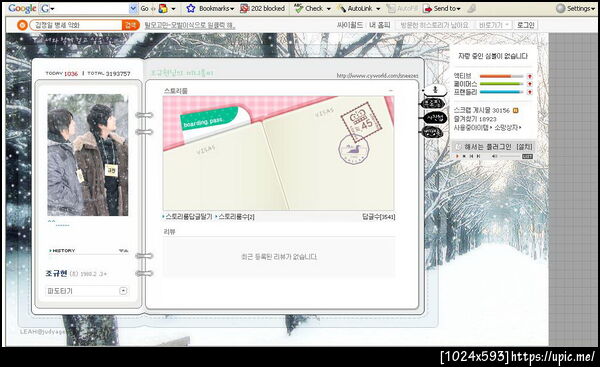Click the LIST button in music player

[x=527, y=156]
